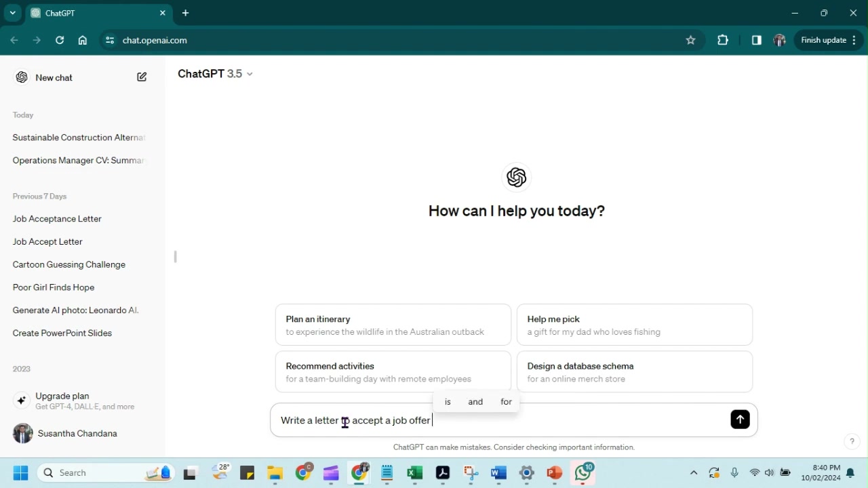Click the microphone icon in system tray
The width and height of the screenshot is (868, 488).
click(734, 473)
